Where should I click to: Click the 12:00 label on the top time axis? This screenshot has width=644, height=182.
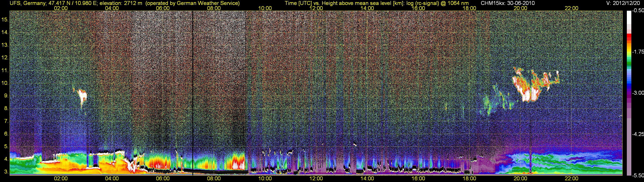[316, 8]
